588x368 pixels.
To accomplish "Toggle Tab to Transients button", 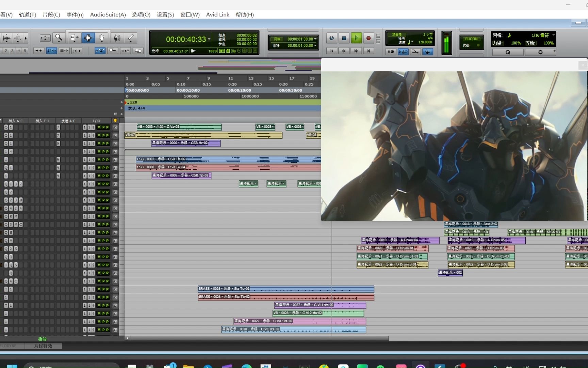I will coord(39,50).
